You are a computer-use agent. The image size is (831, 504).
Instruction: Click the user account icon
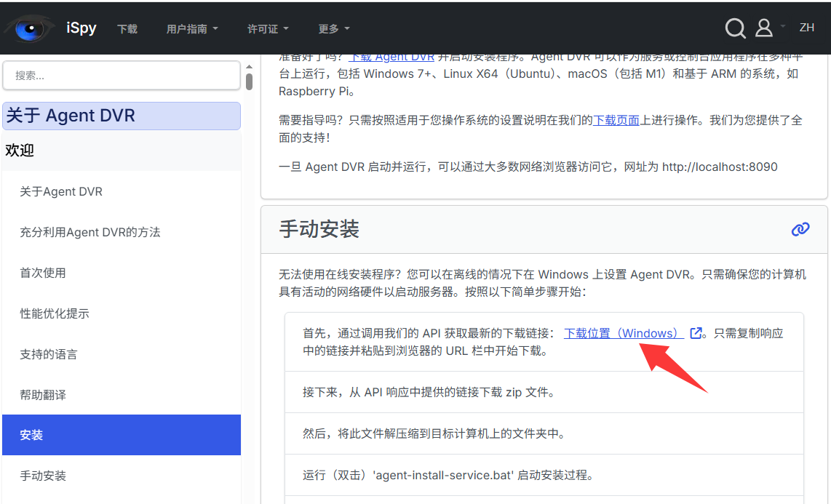(x=763, y=27)
